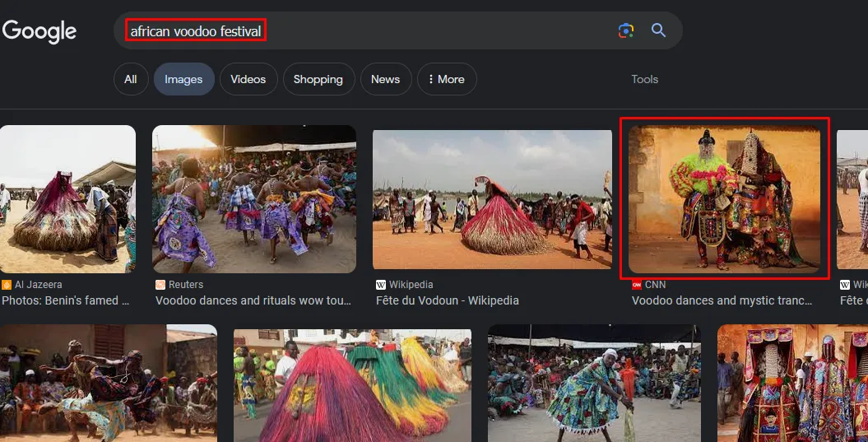
Task: Open Al Jazeera 'Photos: Benin's famed' link
Action: [65, 300]
